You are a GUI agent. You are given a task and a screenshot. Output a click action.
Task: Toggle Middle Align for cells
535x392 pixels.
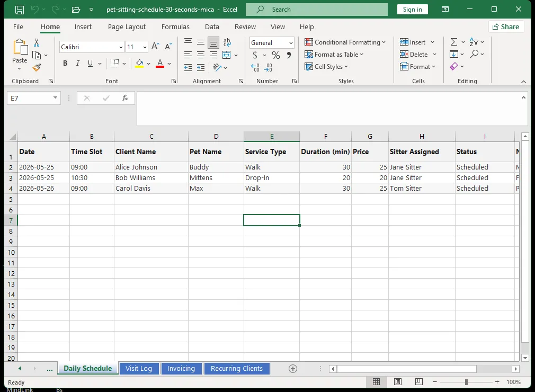pyautogui.click(x=201, y=42)
